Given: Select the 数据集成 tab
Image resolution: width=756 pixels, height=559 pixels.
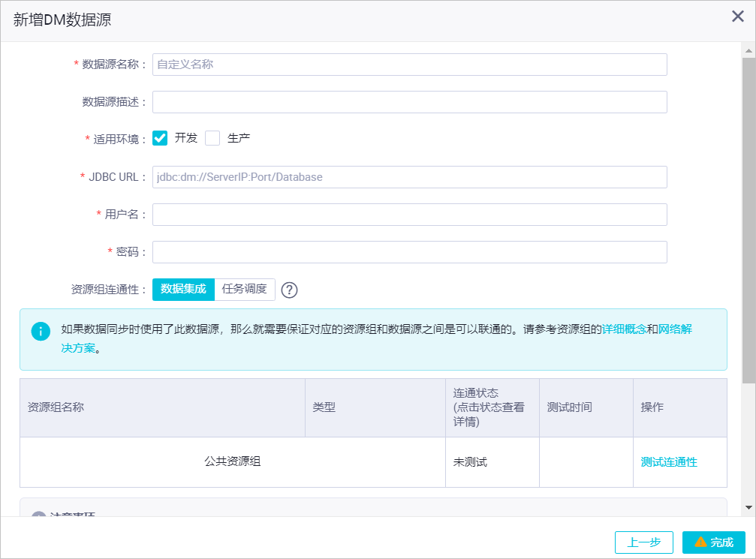Looking at the screenshot, I should pos(183,289).
